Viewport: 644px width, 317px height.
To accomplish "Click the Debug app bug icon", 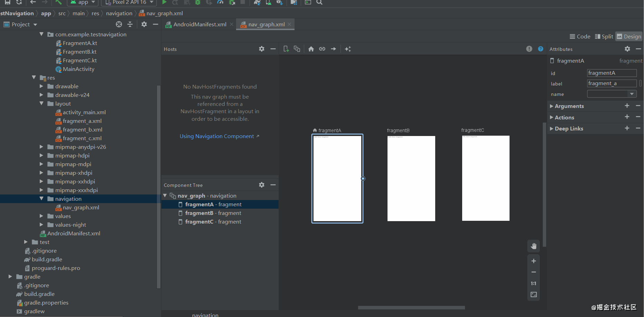I will (198, 2).
